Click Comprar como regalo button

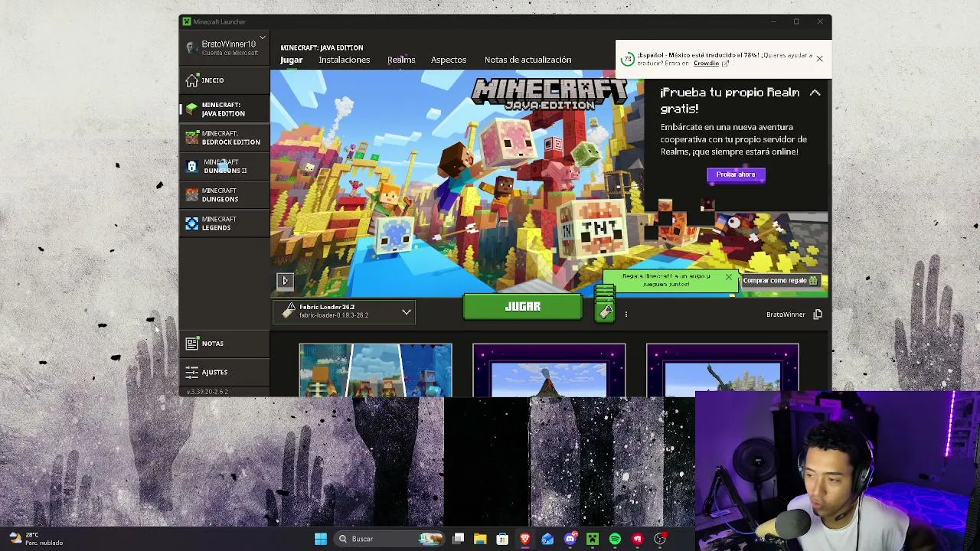point(780,281)
